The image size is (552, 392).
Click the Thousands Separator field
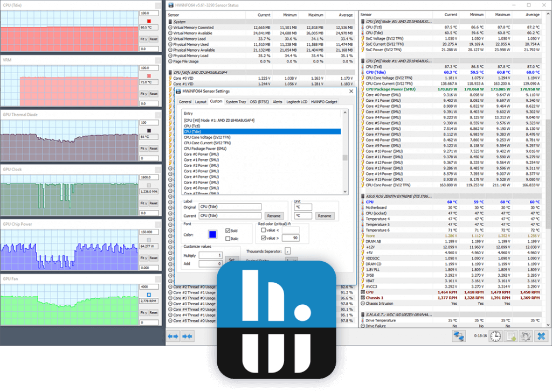click(288, 251)
